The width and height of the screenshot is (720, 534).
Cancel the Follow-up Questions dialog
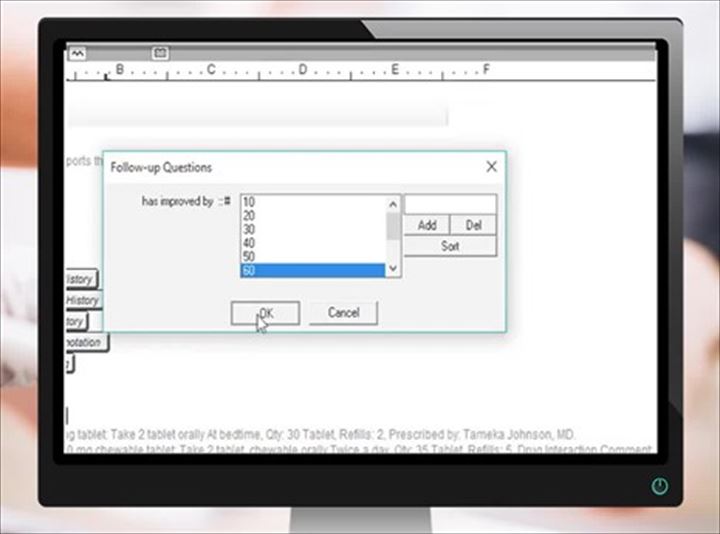[x=343, y=313]
